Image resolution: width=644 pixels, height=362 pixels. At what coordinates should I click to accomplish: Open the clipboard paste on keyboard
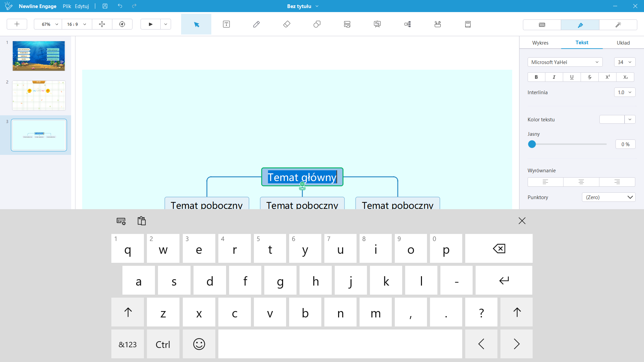pyautogui.click(x=141, y=221)
